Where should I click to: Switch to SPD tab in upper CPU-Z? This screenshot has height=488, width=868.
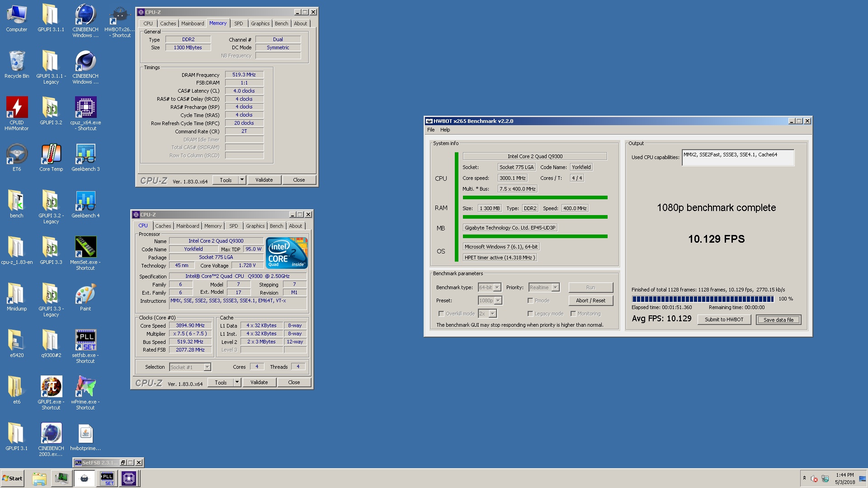click(239, 23)
